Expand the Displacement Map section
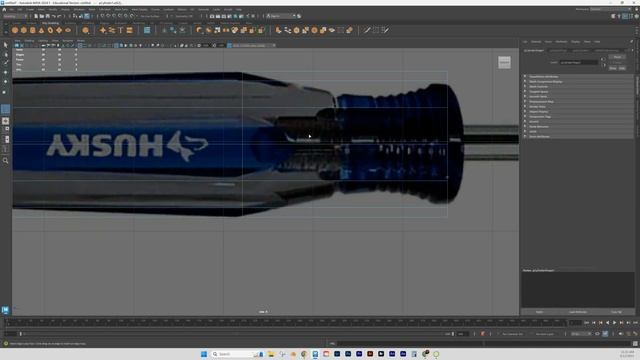Image resolution: width=640 pixels, height=360 pixels. (x=578, y=102)
